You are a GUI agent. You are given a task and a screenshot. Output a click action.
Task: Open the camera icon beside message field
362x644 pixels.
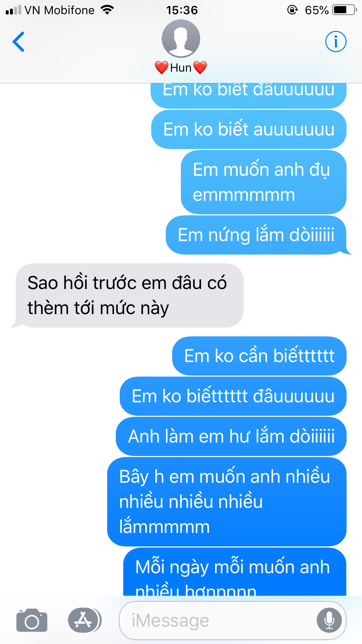click(32, 620)
